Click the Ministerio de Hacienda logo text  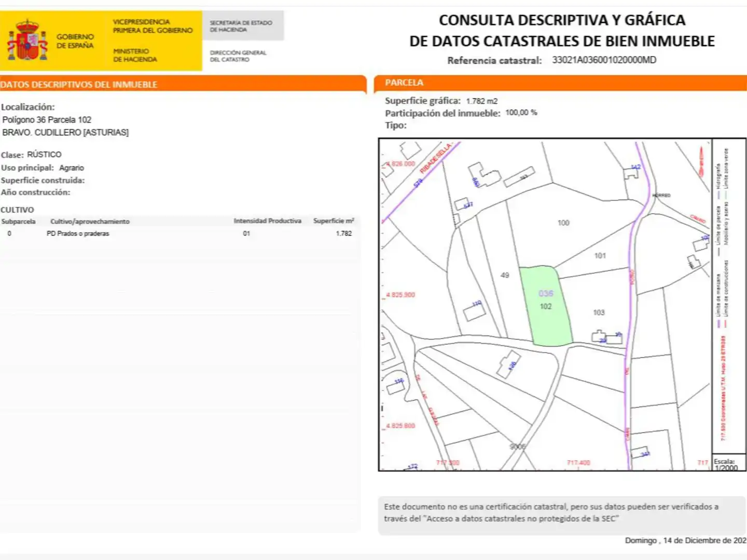[135, 55]
